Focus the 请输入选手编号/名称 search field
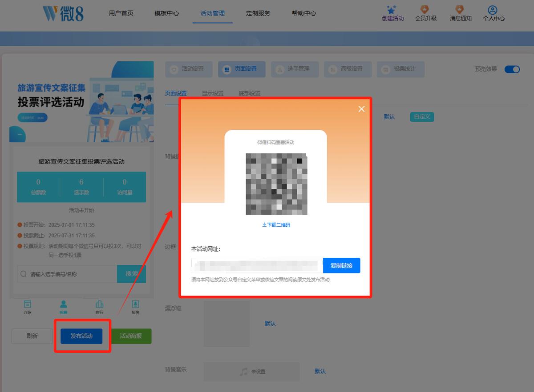 (x=67, y=274)
